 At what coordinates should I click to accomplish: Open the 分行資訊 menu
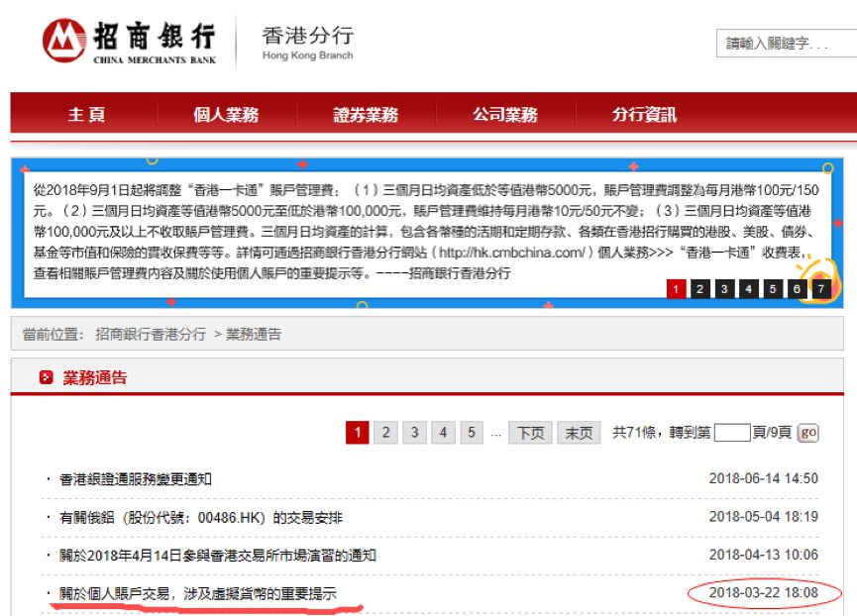[x=644, y=114]
